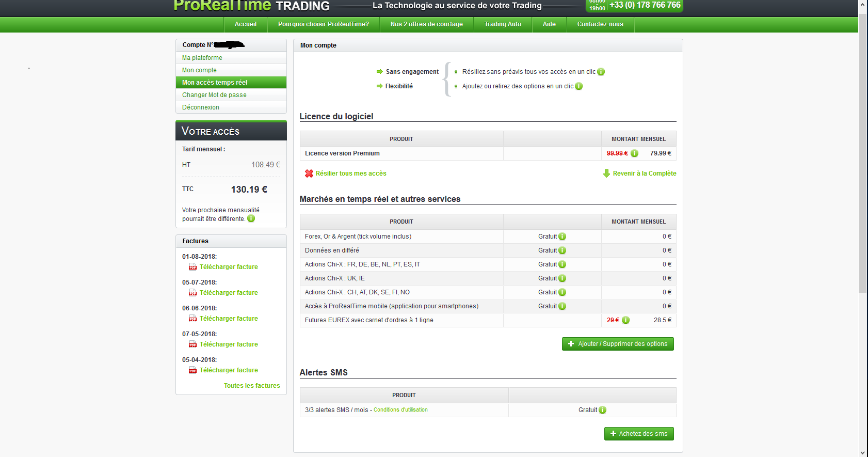Image resolution: width=868 pixels, height=457 pixels.
Task: Click Futures EUREX avec carnet d'ordres row text
Action: [369, 320]
